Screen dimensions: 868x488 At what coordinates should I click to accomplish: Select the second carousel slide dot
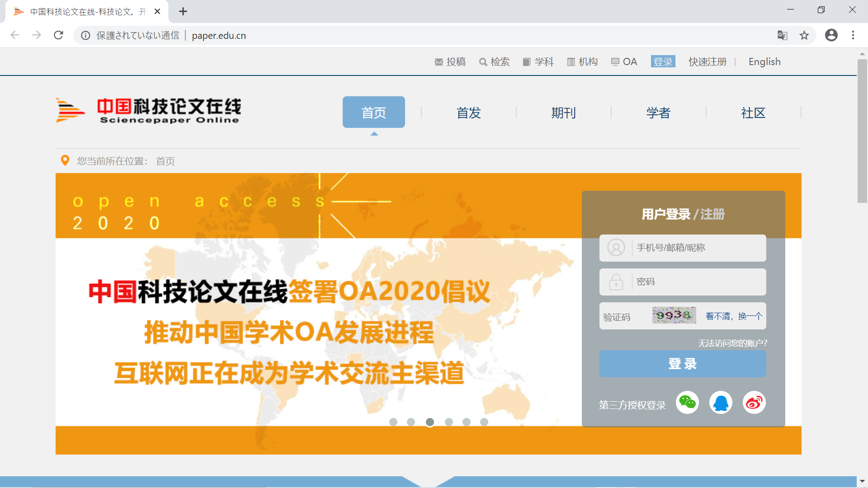pos(411,422)
